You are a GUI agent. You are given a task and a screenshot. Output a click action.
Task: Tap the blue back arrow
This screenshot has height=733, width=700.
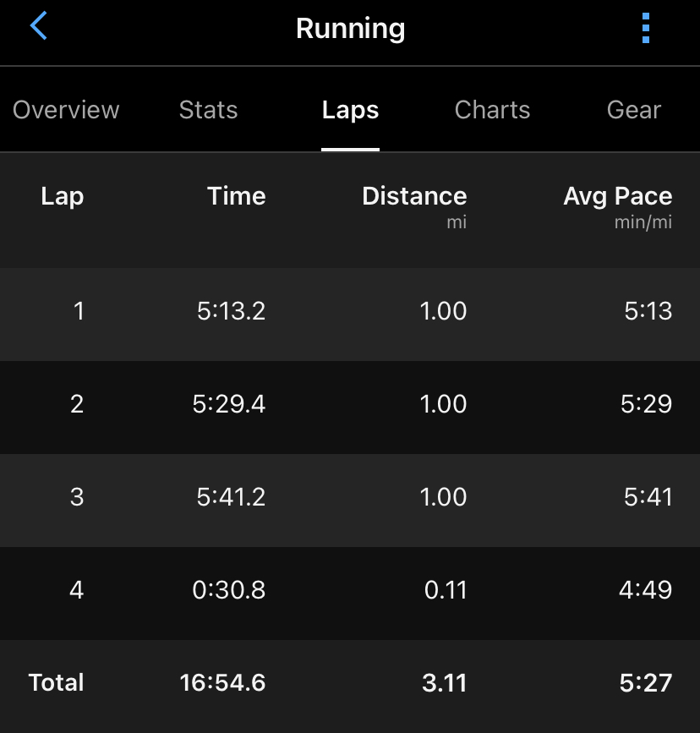38,27
